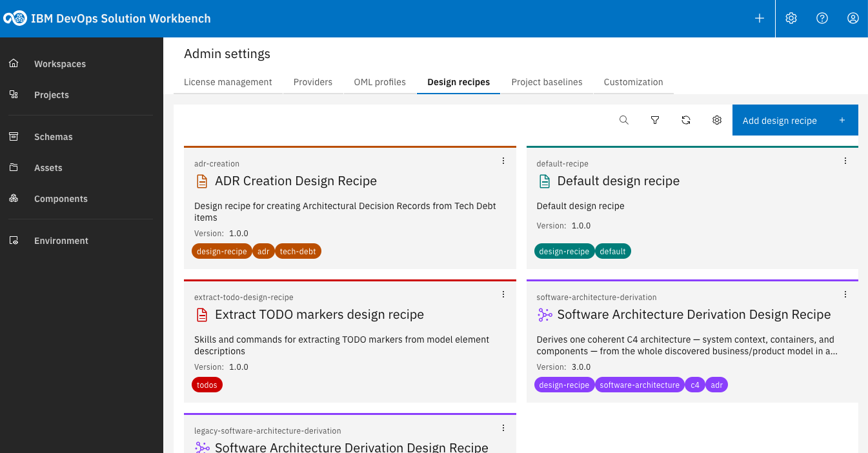Click the Workspaces home icon in sidebar

click(x=14, y=63)
